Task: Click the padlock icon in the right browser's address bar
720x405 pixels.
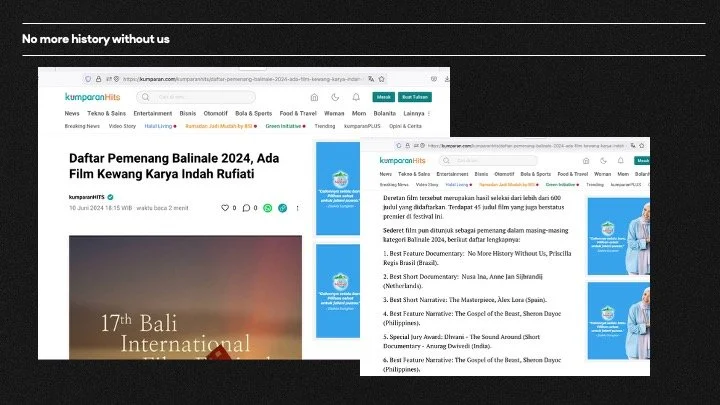Action: click(407, 146)
